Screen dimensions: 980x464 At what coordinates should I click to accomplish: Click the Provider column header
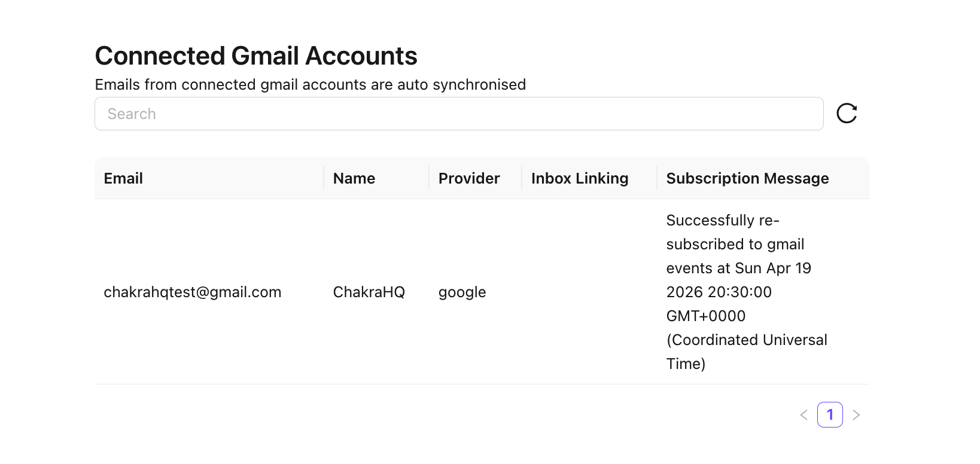click(x=469, y=178)
